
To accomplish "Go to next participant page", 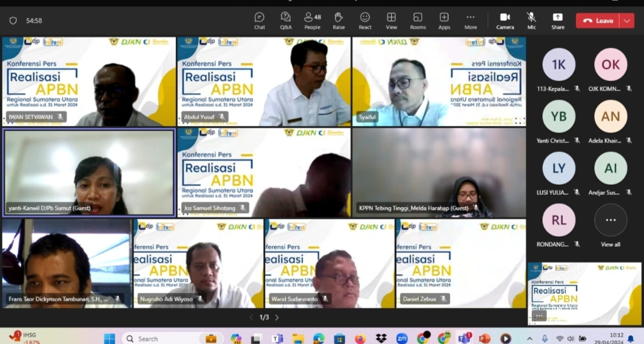I will click(277, 318).
